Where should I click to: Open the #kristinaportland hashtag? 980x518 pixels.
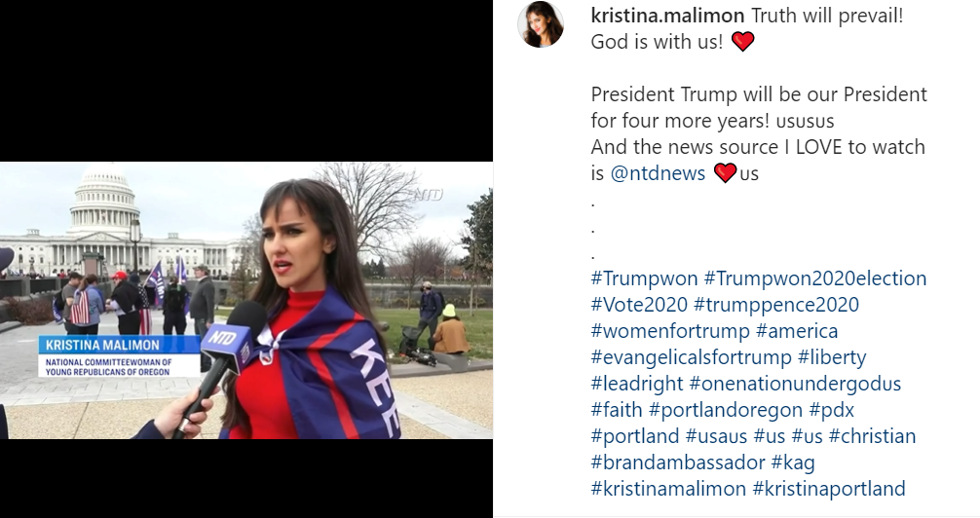pyautogui.click(x=829, y=488)
